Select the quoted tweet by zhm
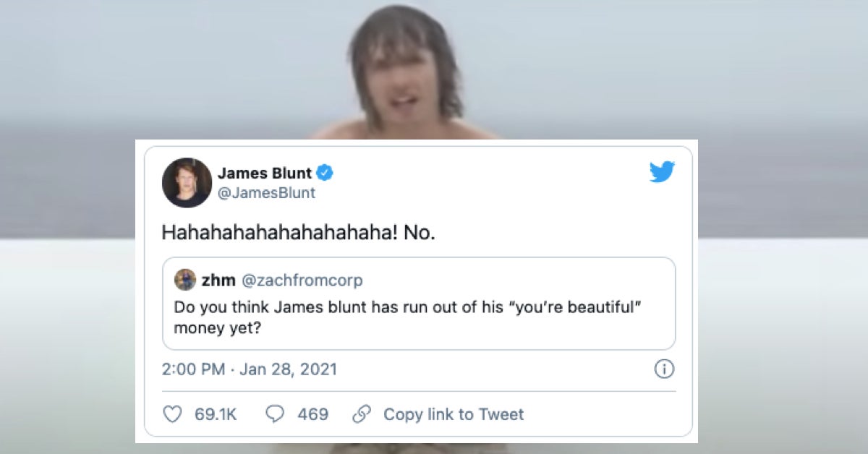The image size is (868, 454). coord(418,304)
